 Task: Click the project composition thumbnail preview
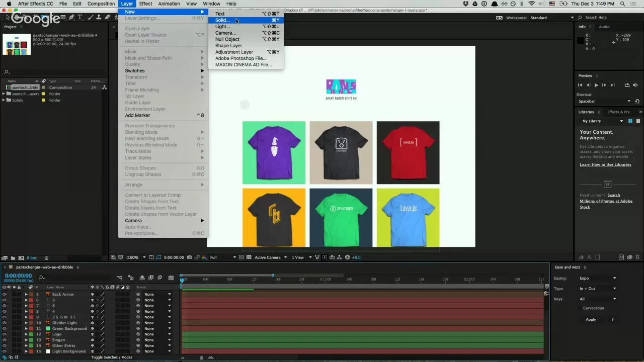pyautogui.click(x=17, y=44)
